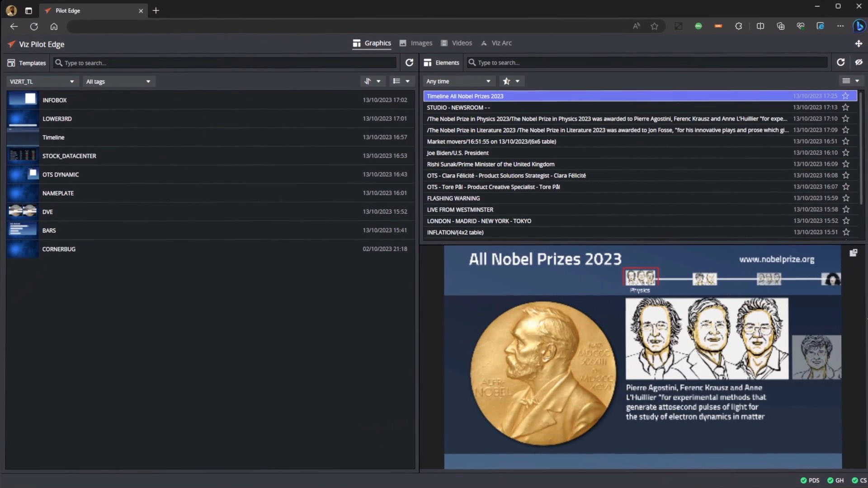Switch to the Graphics tab
The width and height of the screenshot is (868, 488).
pos(372,43)
